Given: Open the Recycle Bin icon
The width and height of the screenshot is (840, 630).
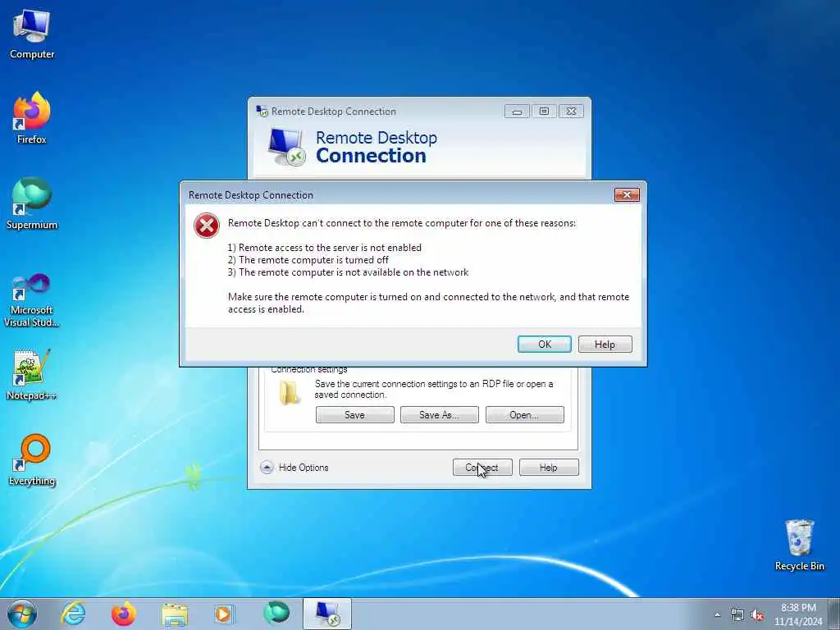Looking at the screenshot, I should 799,545.
